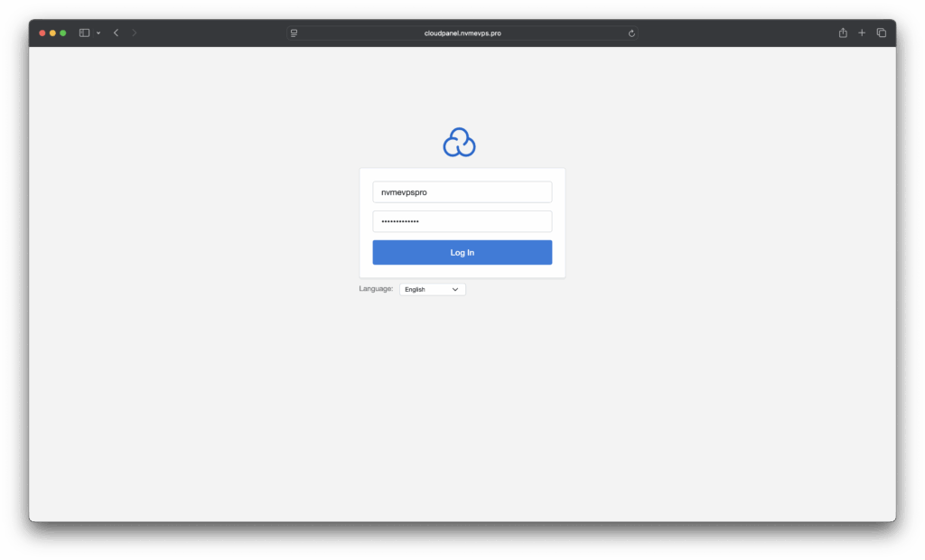Show the tab overview
This screenshot has height=560, width=925.
click(x=882, y=33)
